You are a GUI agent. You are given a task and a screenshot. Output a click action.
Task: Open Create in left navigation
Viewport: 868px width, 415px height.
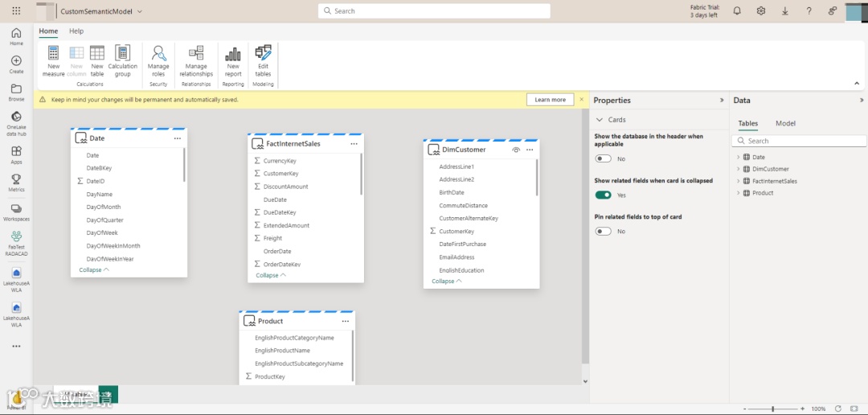coord(16,65)
